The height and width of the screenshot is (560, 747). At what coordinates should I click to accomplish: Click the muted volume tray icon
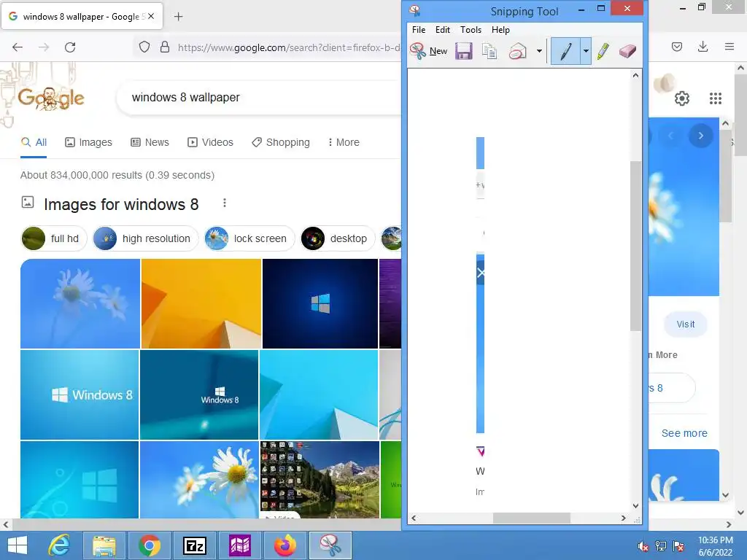643,546
